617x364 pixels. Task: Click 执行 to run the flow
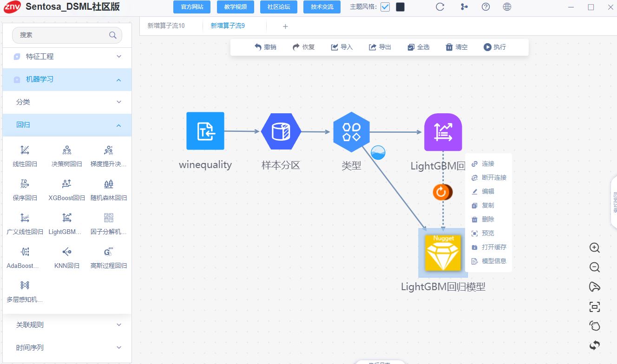[x=495, y=47]
